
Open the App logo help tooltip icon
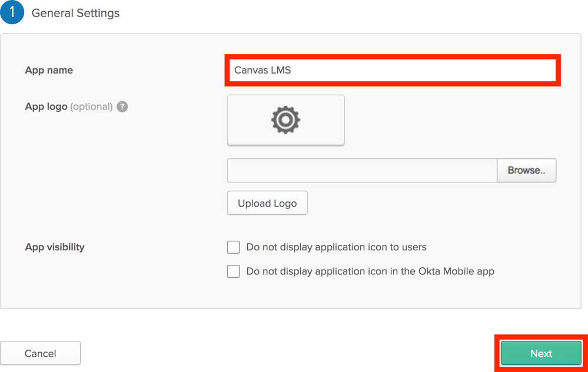(122, 107)
